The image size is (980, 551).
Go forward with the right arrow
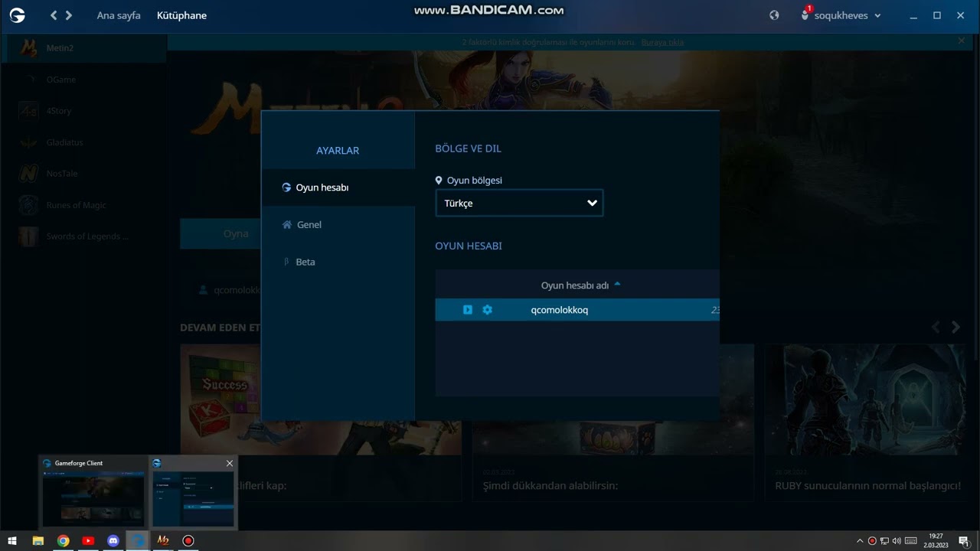pos(69,15)
